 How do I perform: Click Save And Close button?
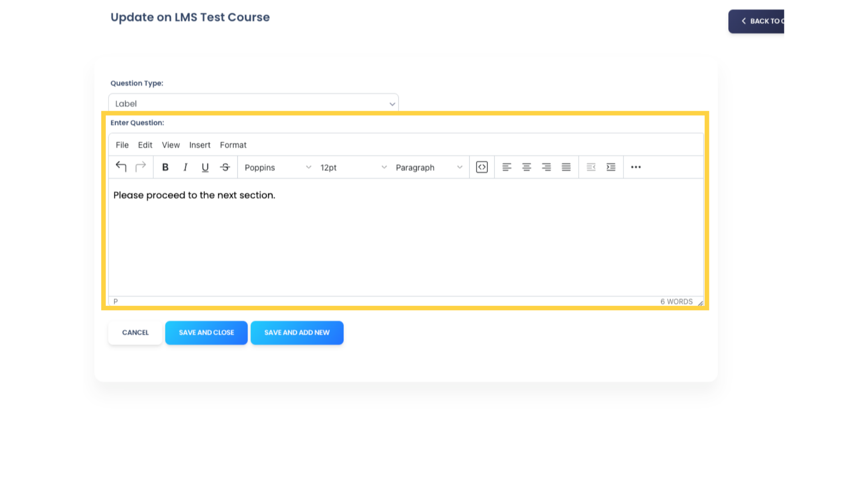click(206, 333)
